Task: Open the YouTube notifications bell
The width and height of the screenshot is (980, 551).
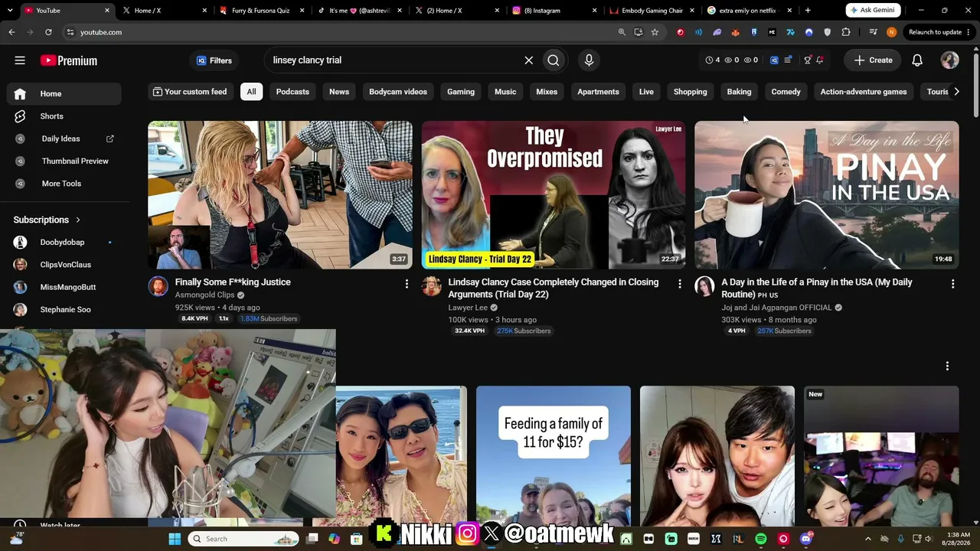Action: point(917,60)
